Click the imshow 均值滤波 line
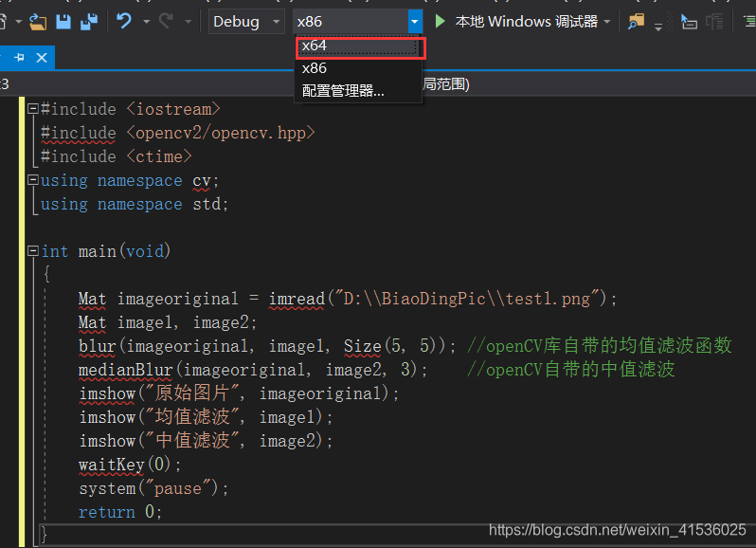The width and height of the screenshot is (756, 548). click(206, 417)
